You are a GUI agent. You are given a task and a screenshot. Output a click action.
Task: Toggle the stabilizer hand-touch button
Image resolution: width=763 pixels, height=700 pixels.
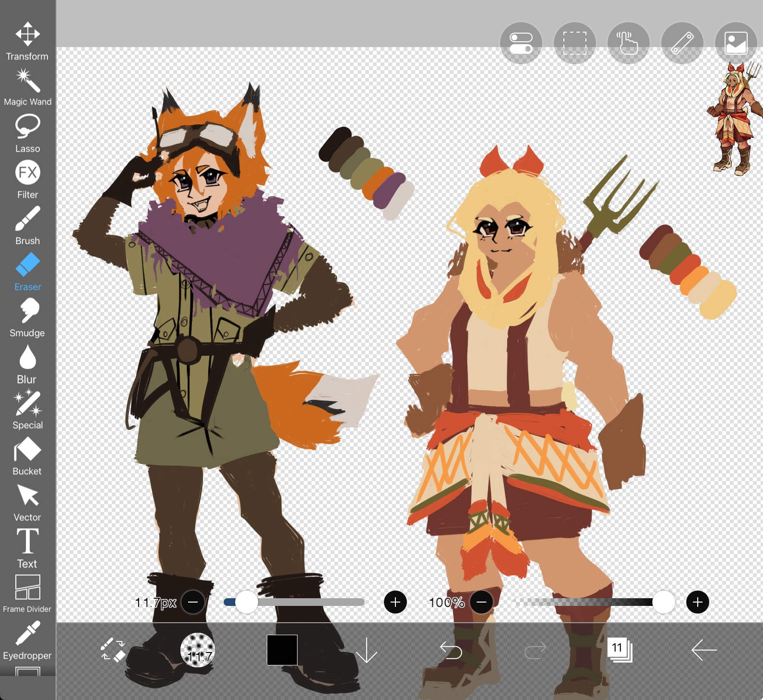(x=628, y=43)
